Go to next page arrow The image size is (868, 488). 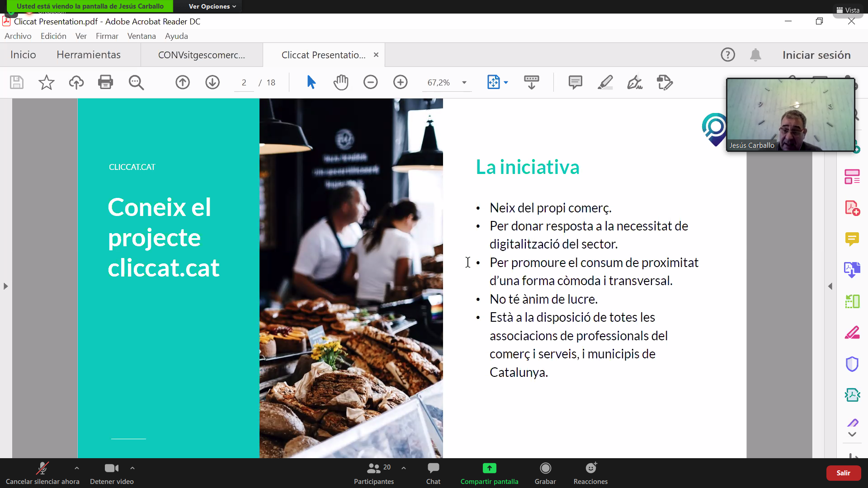tap(212, 82)
